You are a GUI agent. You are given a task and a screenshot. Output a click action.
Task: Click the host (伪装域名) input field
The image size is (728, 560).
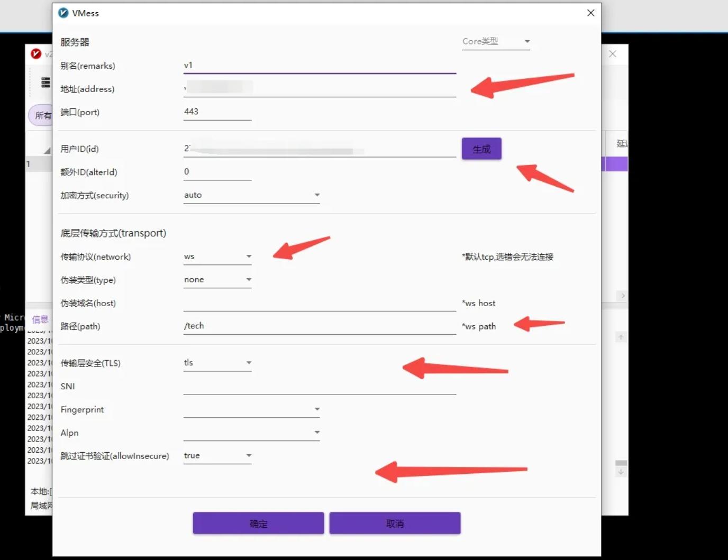click(320, 303)
